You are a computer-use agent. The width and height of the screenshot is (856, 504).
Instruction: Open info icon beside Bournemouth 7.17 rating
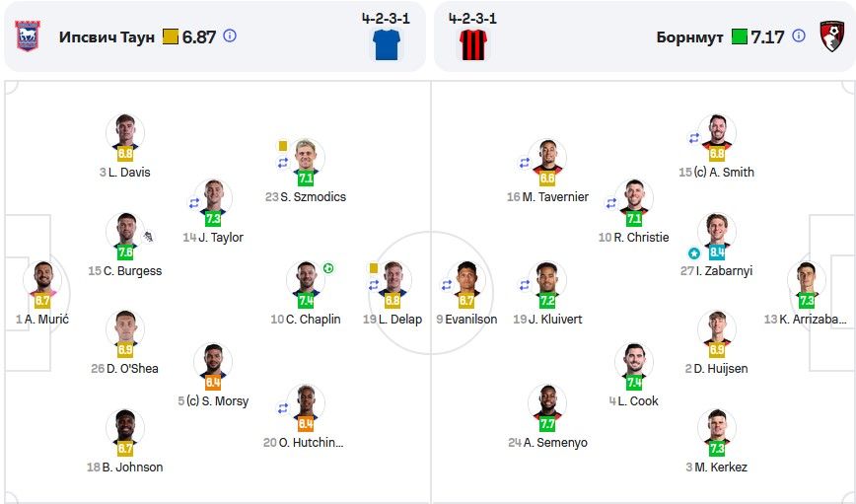(797, 36)
